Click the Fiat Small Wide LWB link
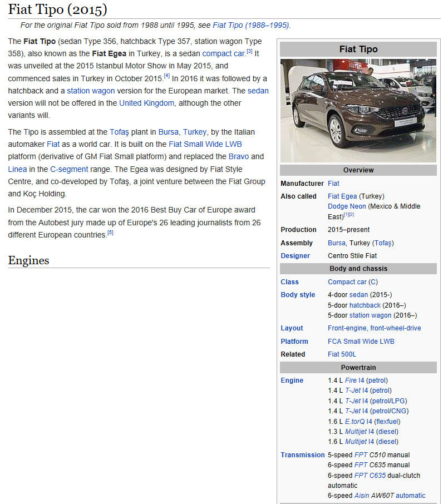This screenshot has width=448, height=504. point(205,144)
